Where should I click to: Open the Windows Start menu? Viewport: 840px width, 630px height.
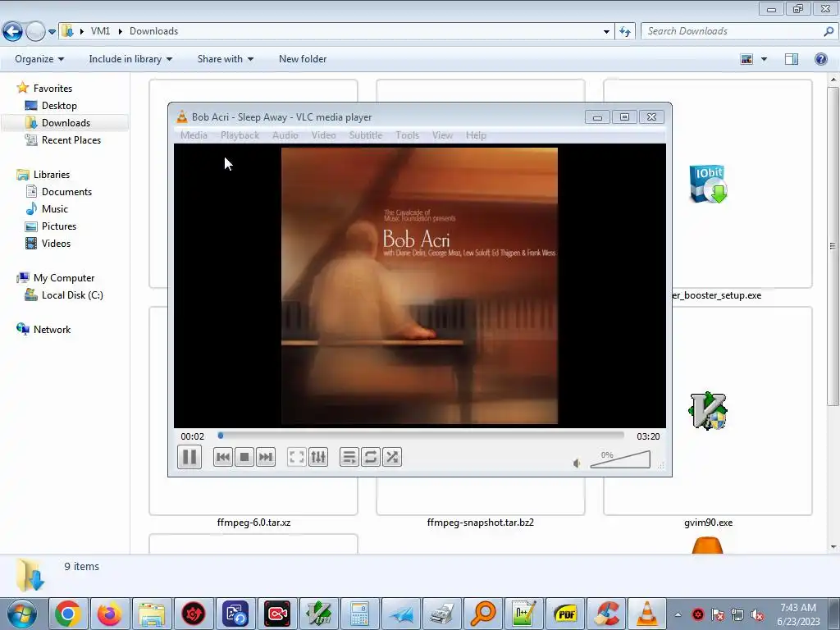click(x=21, y=614)
